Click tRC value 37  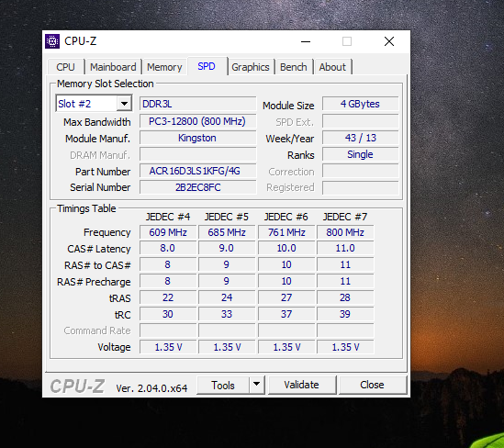pos(286,314)
